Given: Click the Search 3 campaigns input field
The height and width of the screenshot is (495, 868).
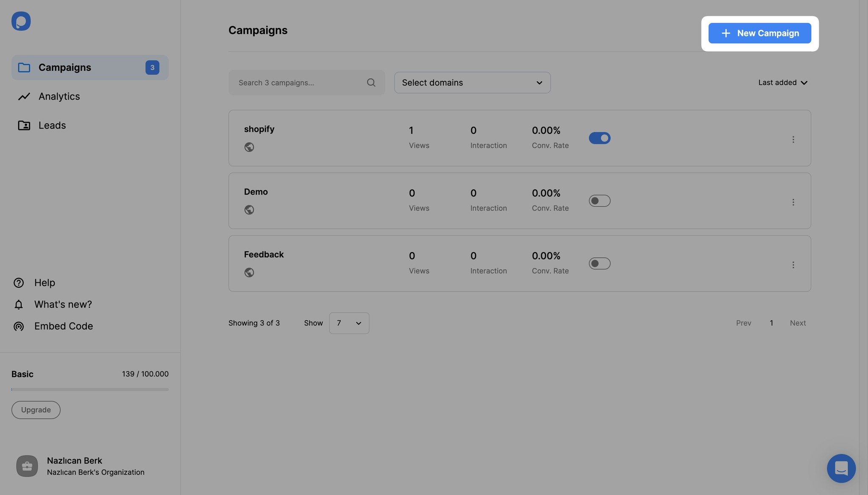Looking at the screenshot, I should tap(306, 83).
